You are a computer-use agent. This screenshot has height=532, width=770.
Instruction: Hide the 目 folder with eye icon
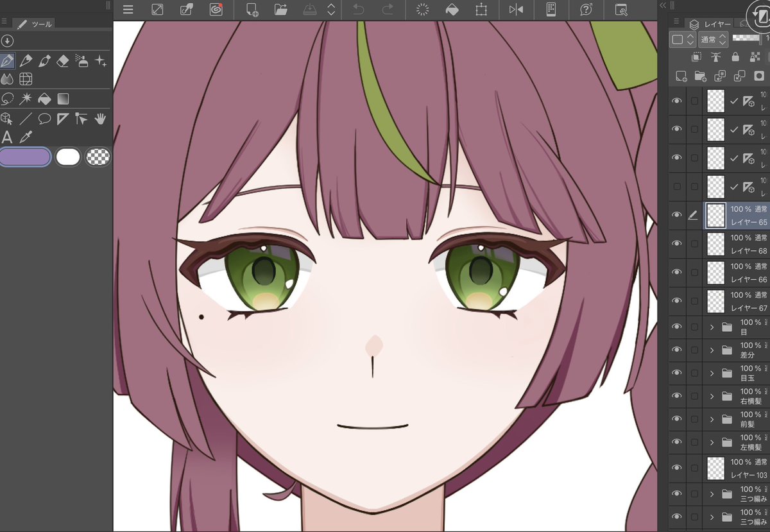click(x=676, y=327)
